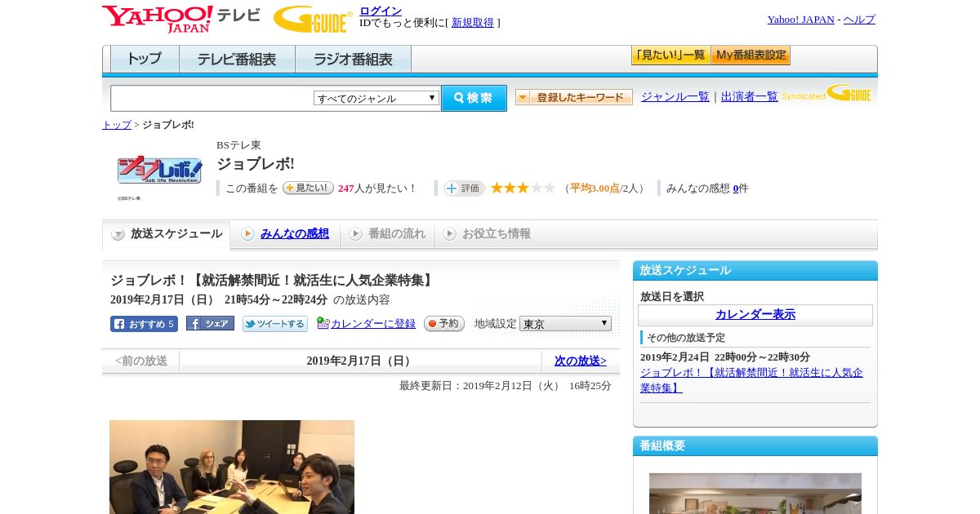
Task: Click the star rating display
Action: 523,188
